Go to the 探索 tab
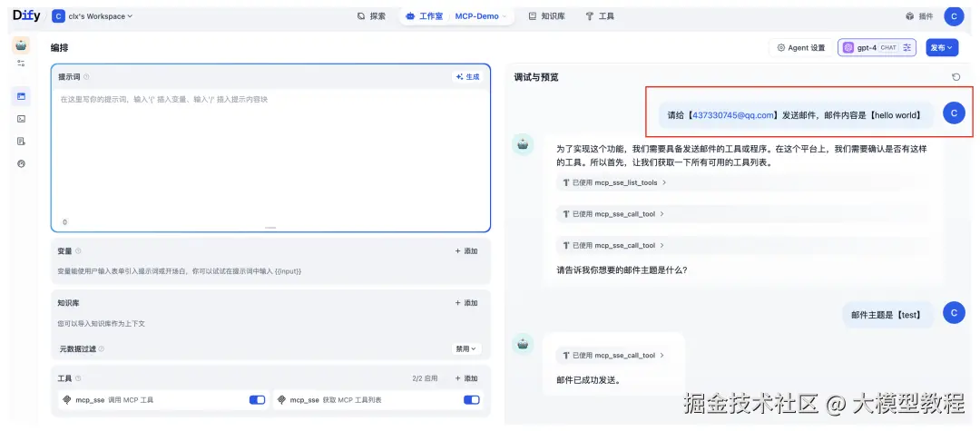 [x=371, y=16]
